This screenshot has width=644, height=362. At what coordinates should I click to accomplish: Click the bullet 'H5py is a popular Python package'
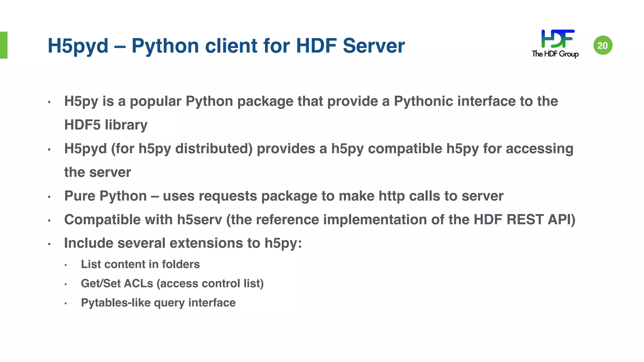pyautogui.click(x=311, y=101)
